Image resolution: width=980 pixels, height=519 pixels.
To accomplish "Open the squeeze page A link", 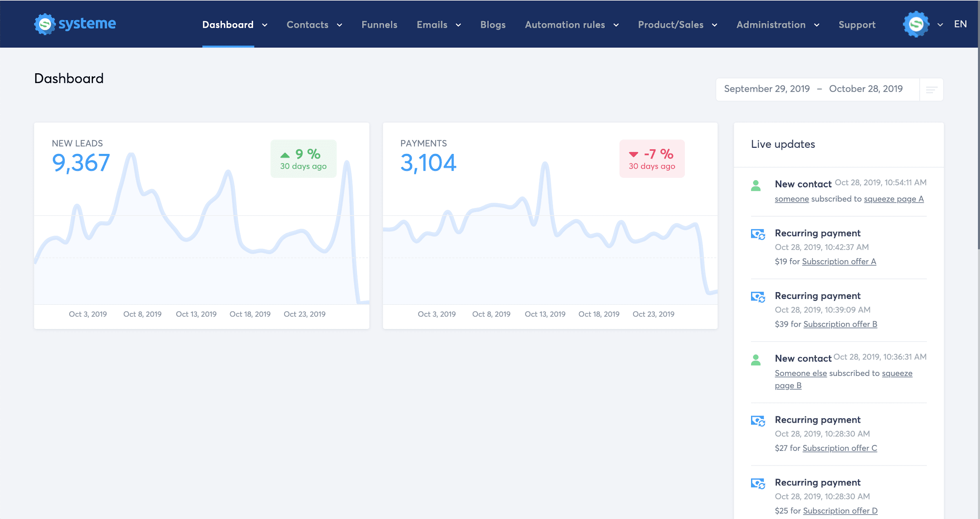I will [893, 199].
